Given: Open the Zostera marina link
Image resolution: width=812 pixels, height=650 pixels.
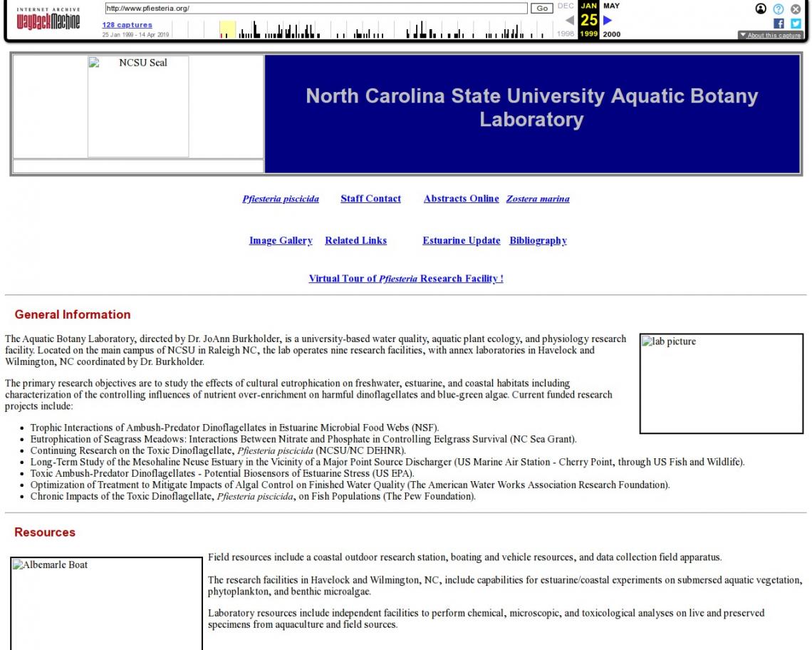Looking at the screenshot, I should coord(538,199).
